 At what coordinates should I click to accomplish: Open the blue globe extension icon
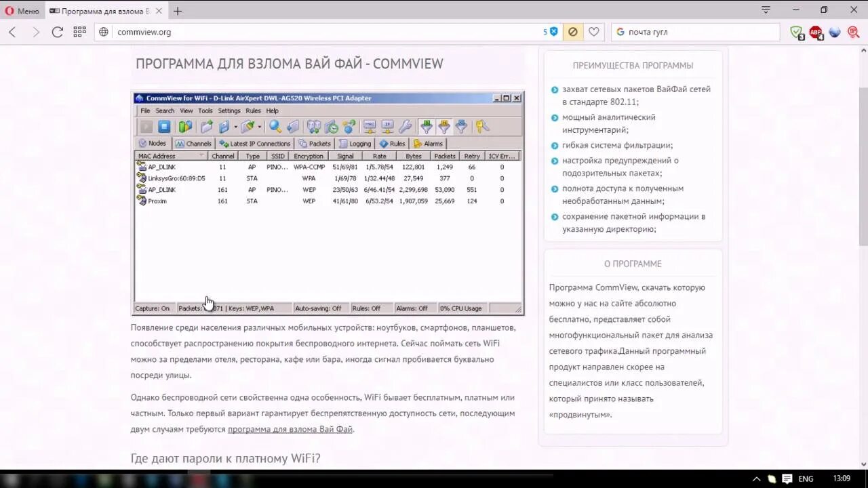click(835, 32)
